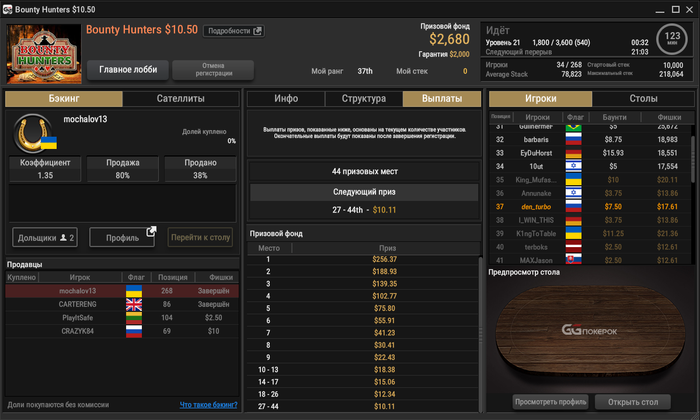This screenshot has height=420, width=700.
Task: Select player barbaris in list
Action: 590,139
